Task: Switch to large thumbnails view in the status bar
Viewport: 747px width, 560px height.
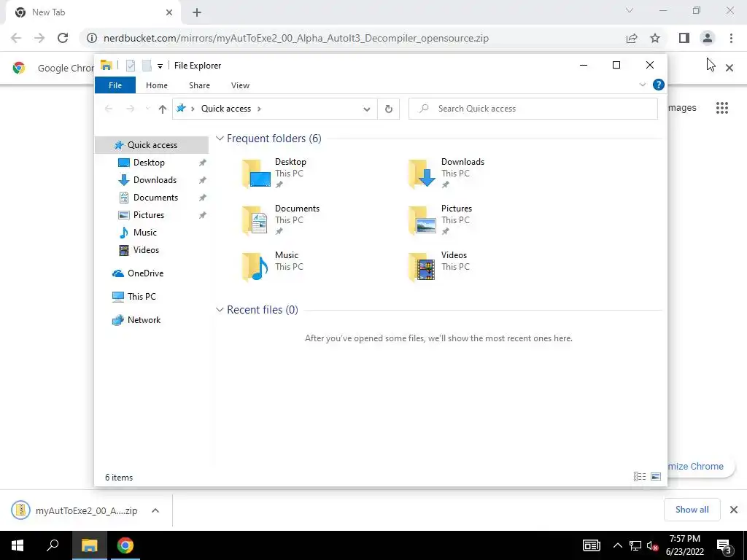Action: click(656, 477)
